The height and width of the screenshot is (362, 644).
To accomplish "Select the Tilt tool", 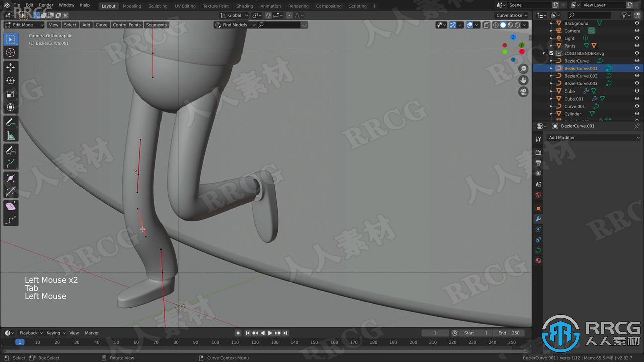I will pyautogui.click(x=10, y=192).
